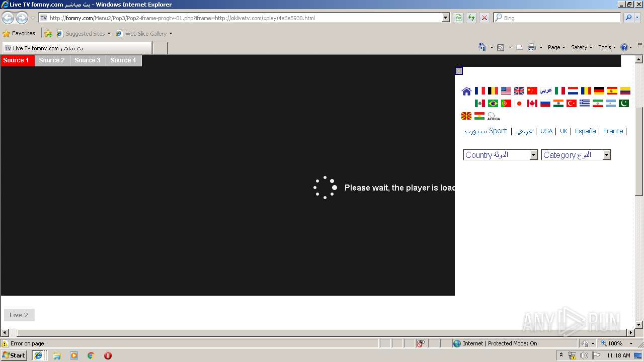644x362 pixels.
Task: Select the Spain flag icon
Action: click(612, 91)
